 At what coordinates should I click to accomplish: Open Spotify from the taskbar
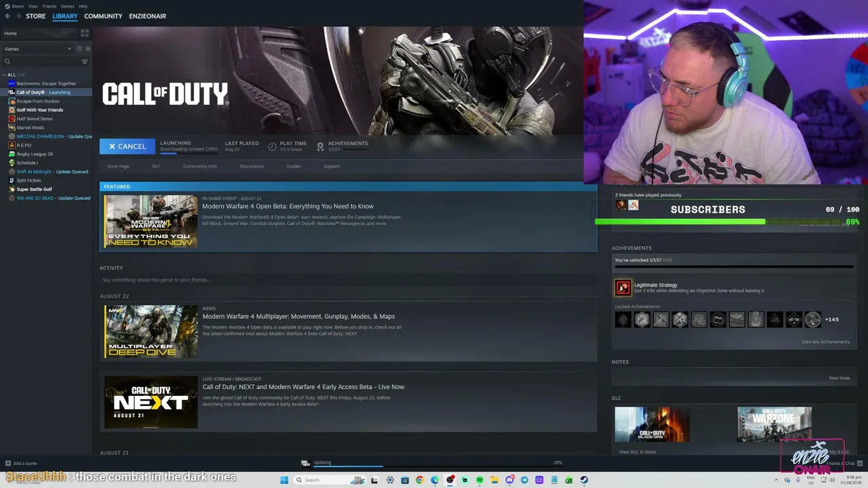(x=479, y=480)
